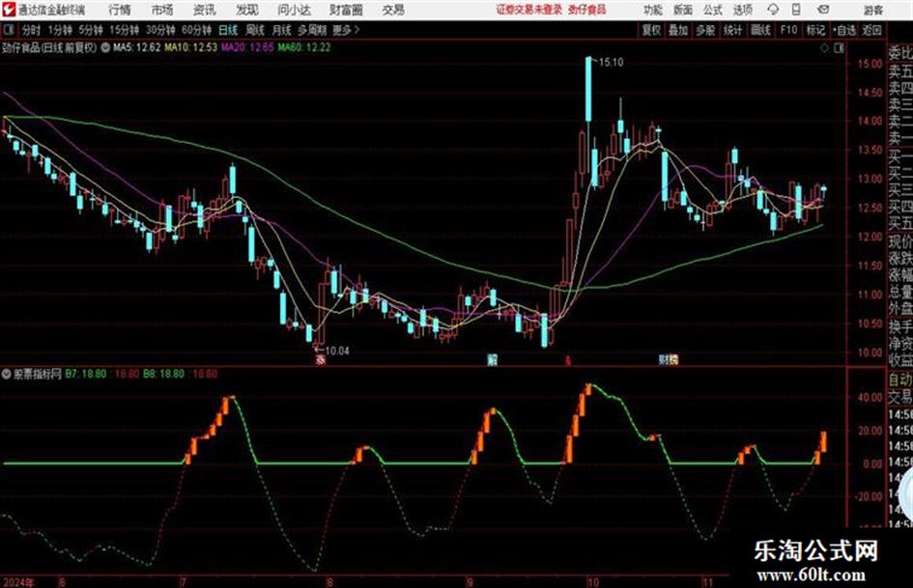Switch to 5分钟 period
The width and height of the screenshot is (913, 588).
pos(90,30)
